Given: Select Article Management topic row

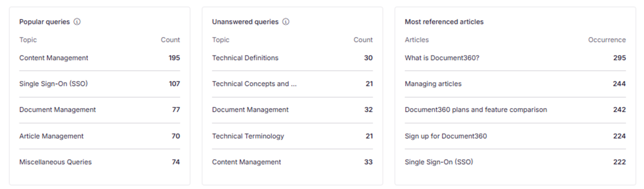Looking at the screenshot, I should pyautogui.click(x=99, y=136).
